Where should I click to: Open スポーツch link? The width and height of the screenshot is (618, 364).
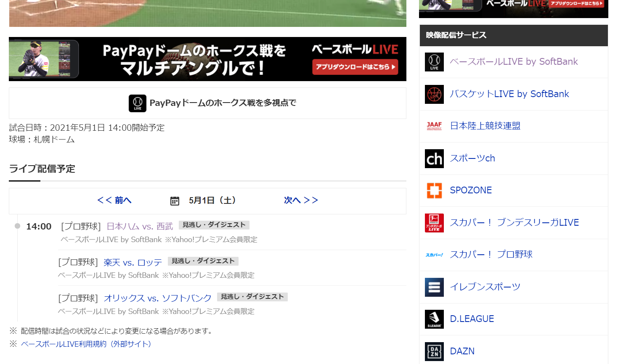pos(472,158)
